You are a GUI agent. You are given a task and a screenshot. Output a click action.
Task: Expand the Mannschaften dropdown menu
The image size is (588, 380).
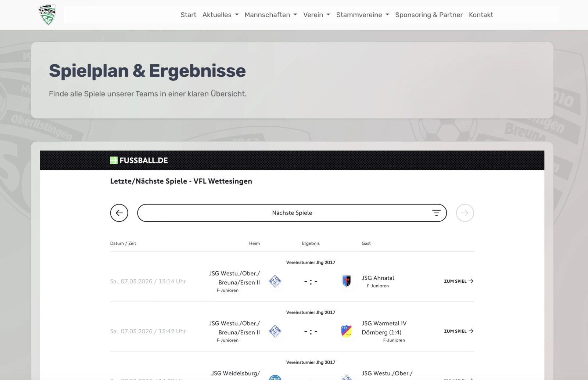270,15
